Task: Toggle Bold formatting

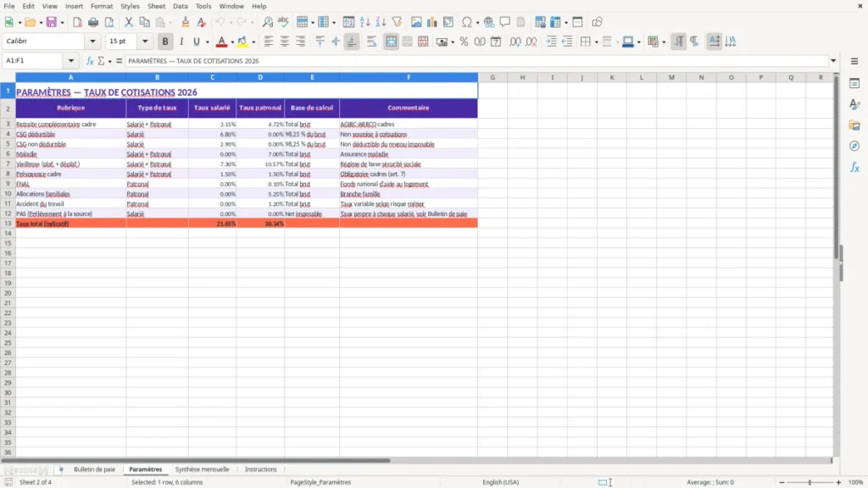Action: pos(165,42)
